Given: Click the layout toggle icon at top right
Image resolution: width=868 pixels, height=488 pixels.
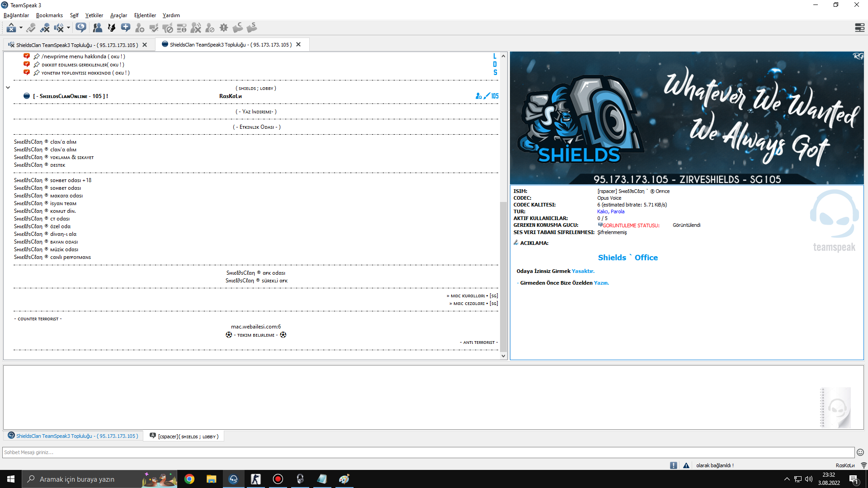Looking at the screenshot, I should (859, 28).
